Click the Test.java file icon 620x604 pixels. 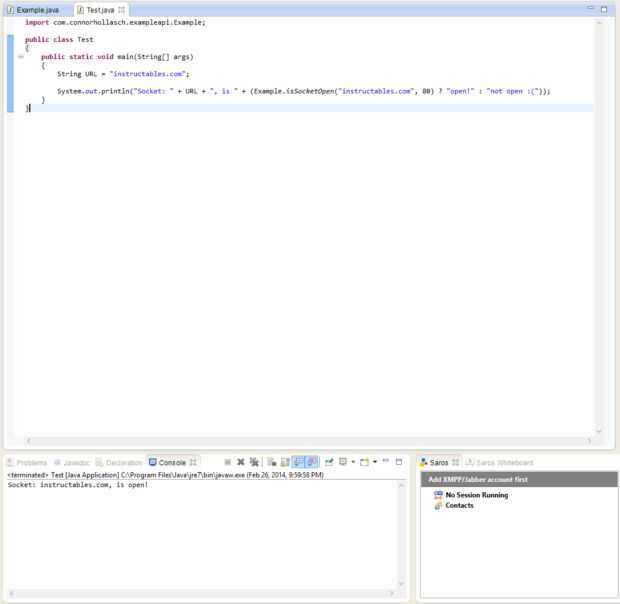pos(80,10)
